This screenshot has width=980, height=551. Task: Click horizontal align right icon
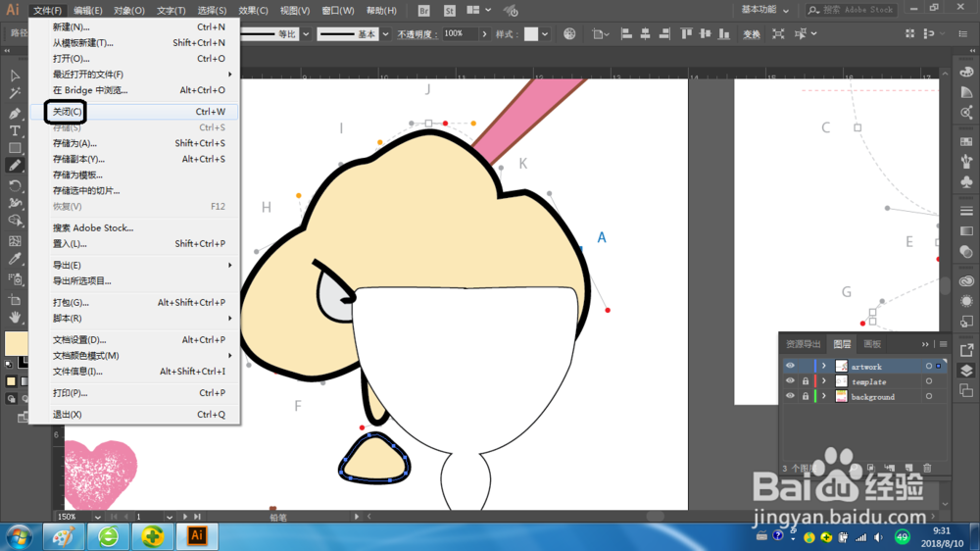[x=663, y=33]
